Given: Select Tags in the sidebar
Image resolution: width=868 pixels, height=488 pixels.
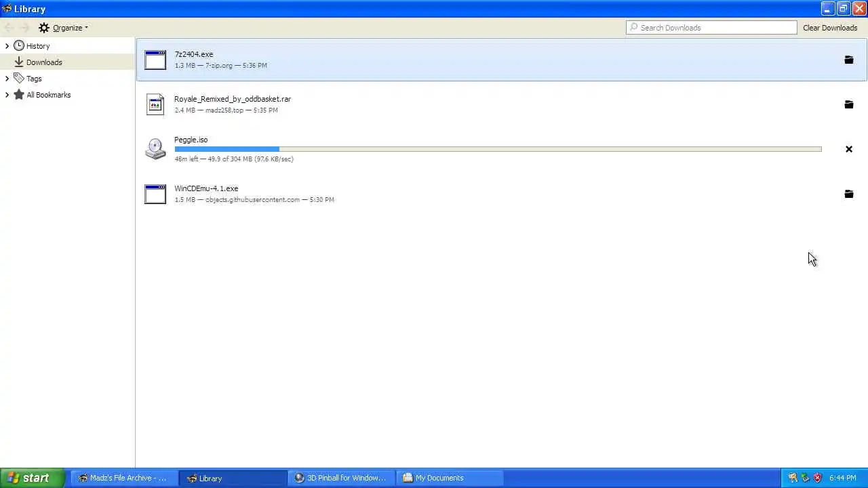Looking at the screenshot, I should click(34, 79).
